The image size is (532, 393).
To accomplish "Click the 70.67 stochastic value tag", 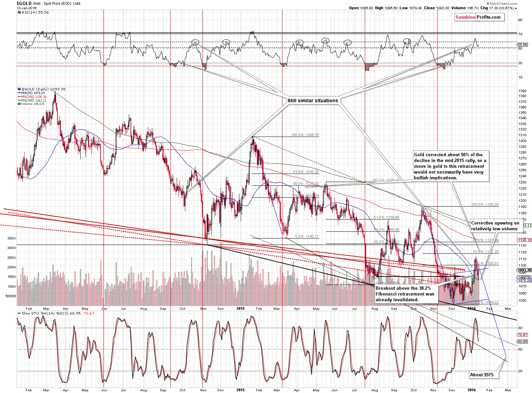I will 522,335.
